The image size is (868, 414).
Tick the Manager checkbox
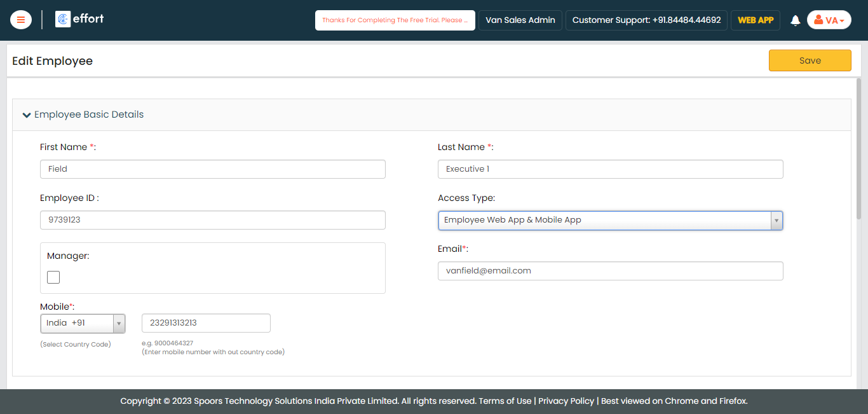(x=53, y=277)
